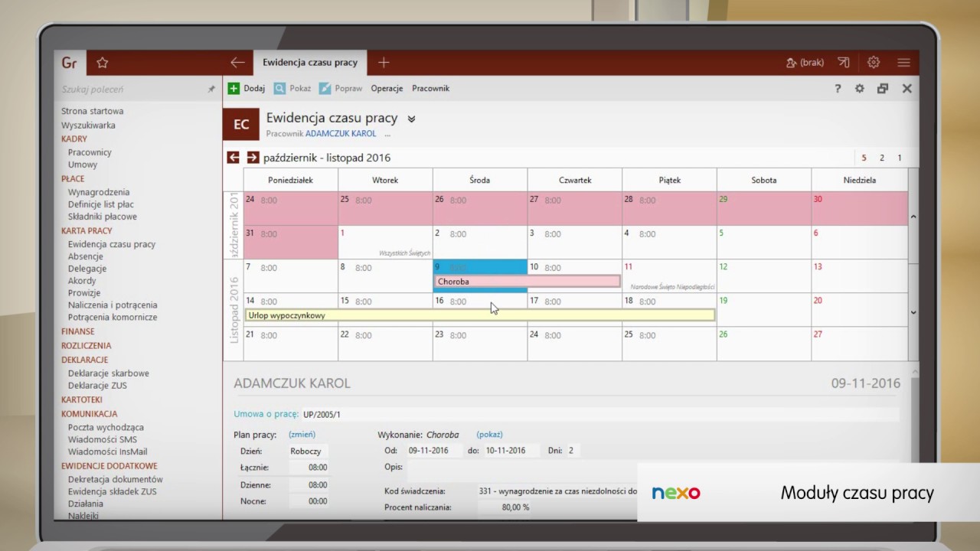This screenshot has width=980, height=551.
Task: Click the restore window icon in toolbar
Action: pos(883,88)
